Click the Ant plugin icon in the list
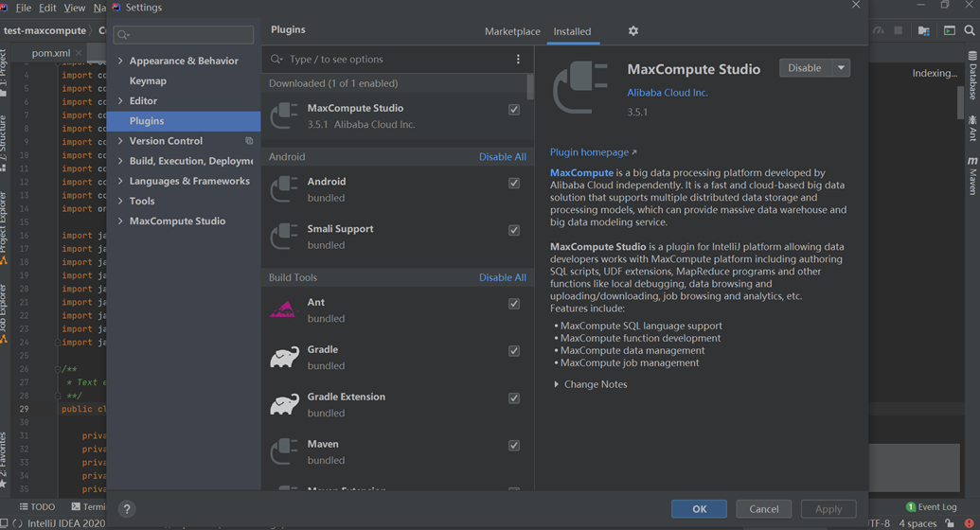 284,310
